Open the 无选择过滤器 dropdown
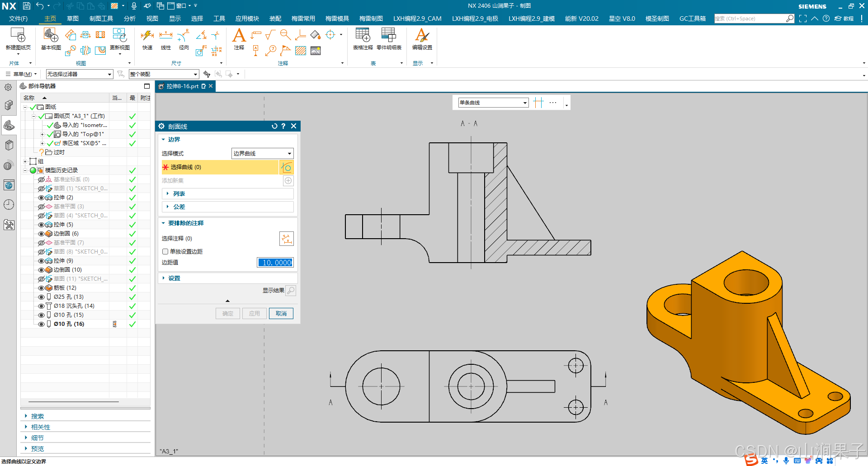Viewport: 868px width, 466px height. (x=79, y=74)
